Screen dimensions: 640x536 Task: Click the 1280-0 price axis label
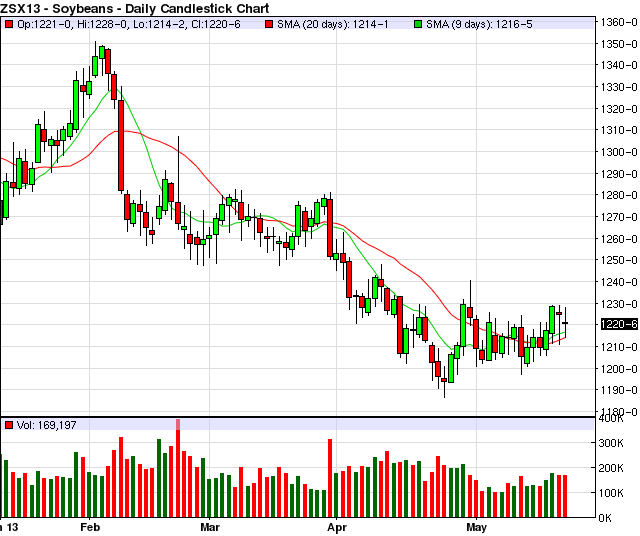pos(619,195)
